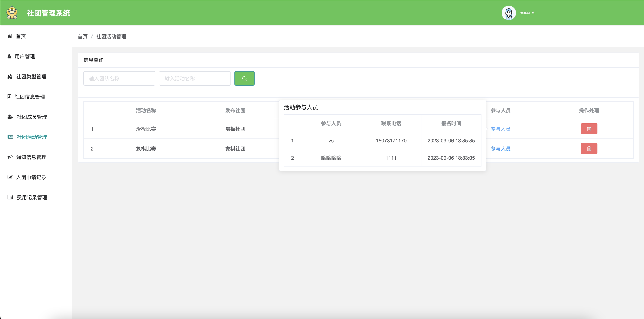Click the notification megaphone icon

point(10,157)
